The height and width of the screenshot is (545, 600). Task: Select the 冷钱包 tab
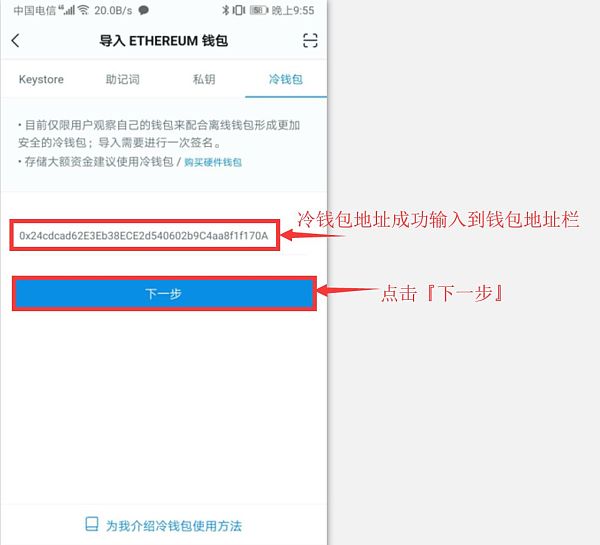pyautogui.click(x=286, y=79)
